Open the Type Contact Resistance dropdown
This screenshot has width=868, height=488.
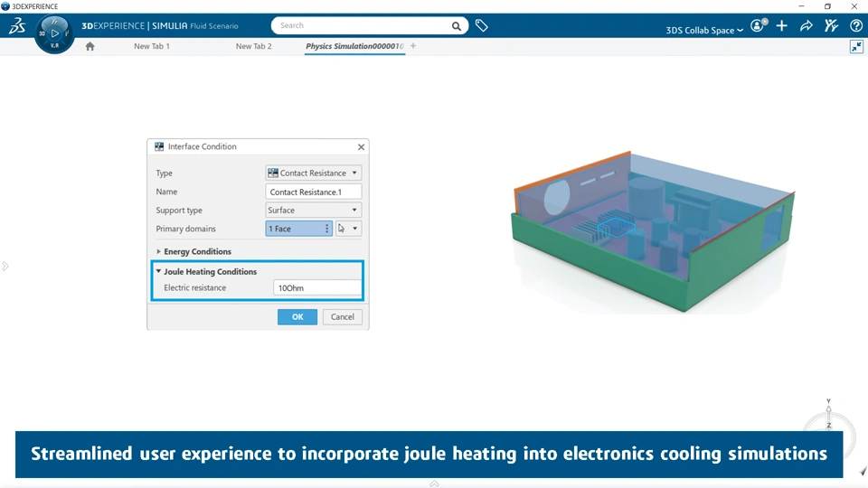[x=314, y=173]
